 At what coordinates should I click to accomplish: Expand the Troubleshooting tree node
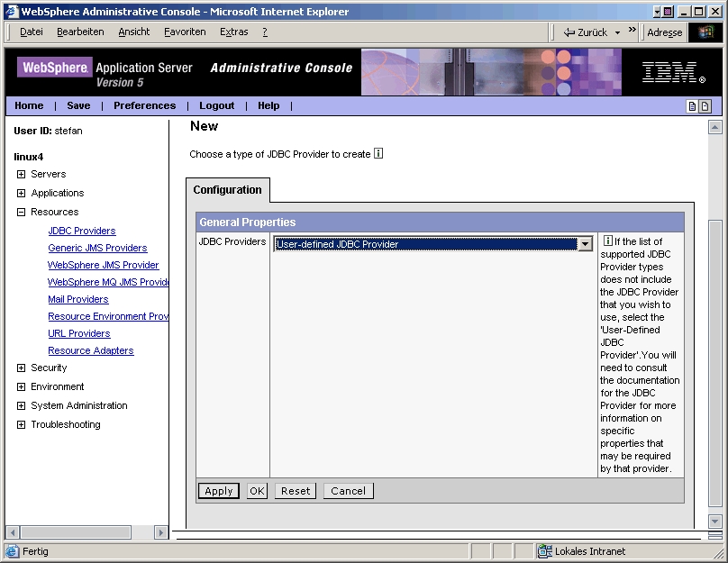[x=21, y=424]
